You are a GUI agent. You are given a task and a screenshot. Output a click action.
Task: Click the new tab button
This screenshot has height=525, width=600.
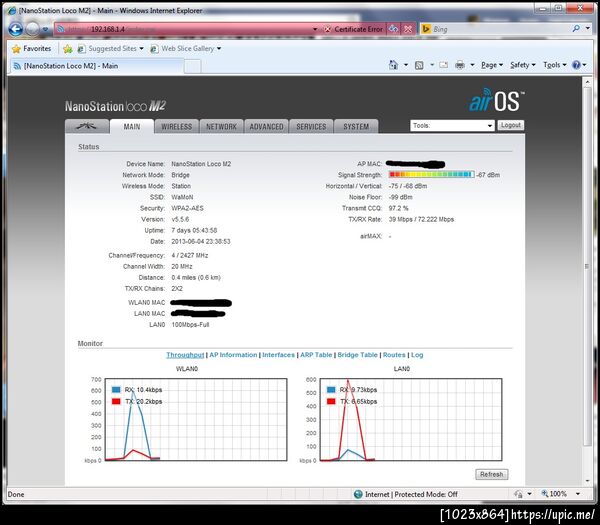tap(192, 67)
